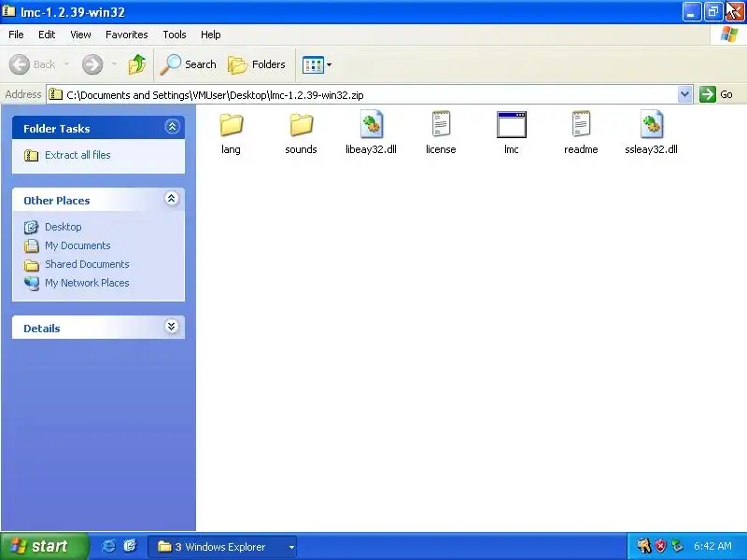The height and width of the screenshot is (560, 747).
Task: Click the Forward navigation arrow
Action: [x=92, y=64]
